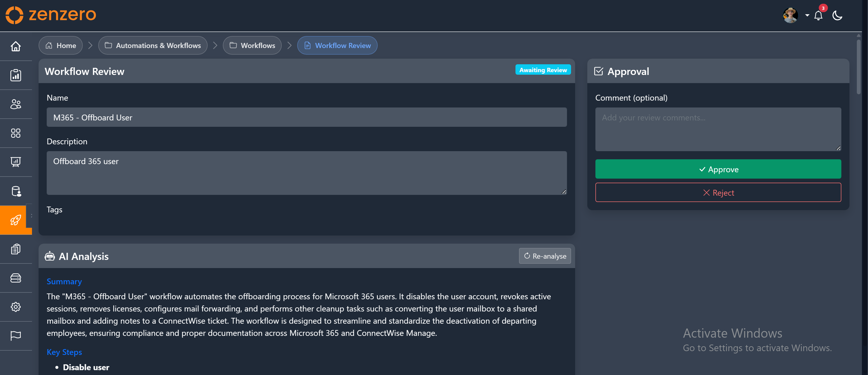
Task: Open the four-squares apps sidebar icon
Action: (16, 133)
